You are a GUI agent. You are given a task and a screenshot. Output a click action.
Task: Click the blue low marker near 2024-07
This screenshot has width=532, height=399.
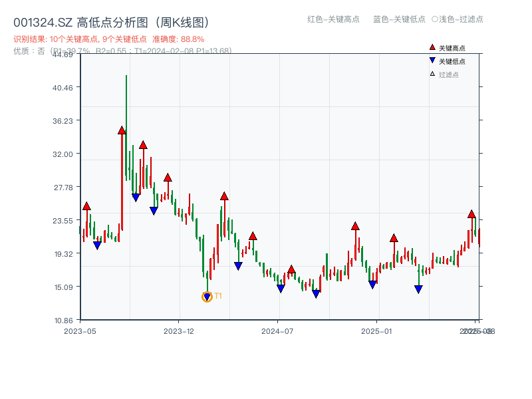click(x=281, y=289)
